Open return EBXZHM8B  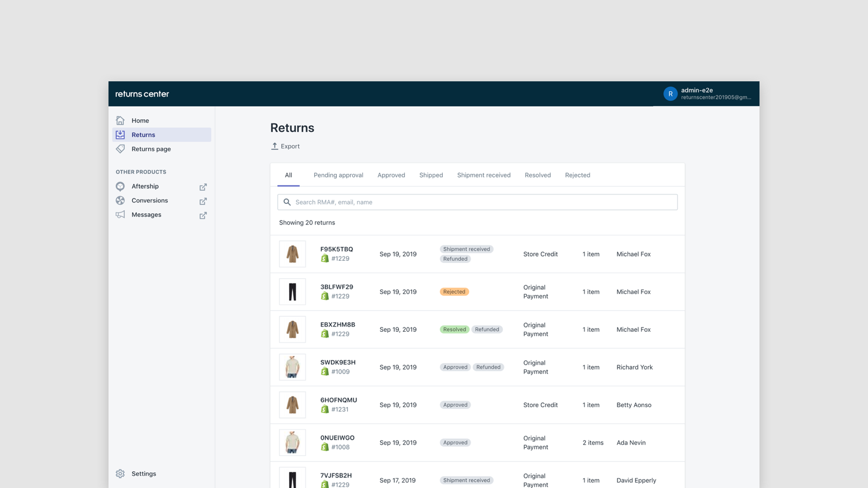[337, 325]
